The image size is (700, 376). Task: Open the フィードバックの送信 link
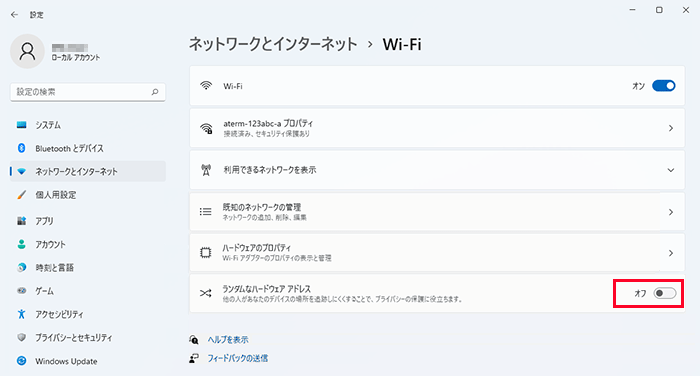point(238,358)
